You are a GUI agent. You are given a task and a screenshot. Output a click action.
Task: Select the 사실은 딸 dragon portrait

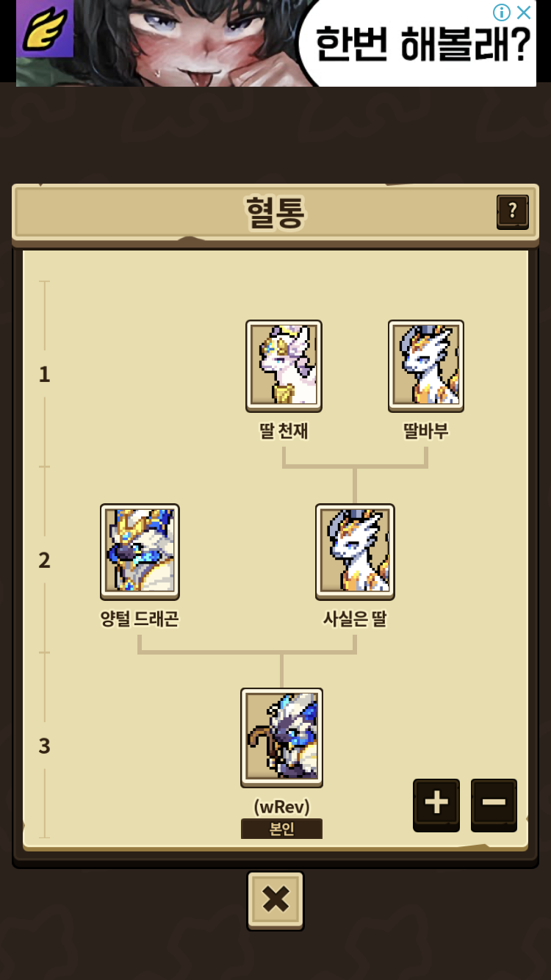coord(355,551)
